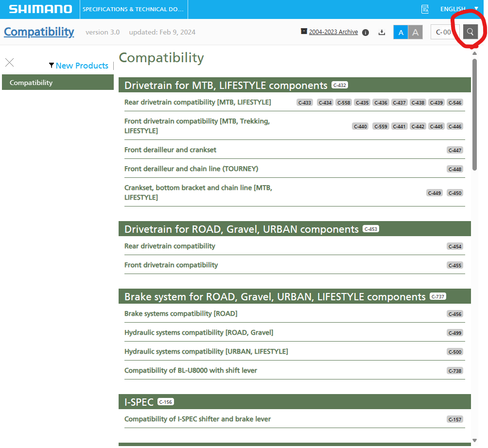This screenshot has height=448, width=488.
Task: Open code badge C-559
Action: (381, 126)
